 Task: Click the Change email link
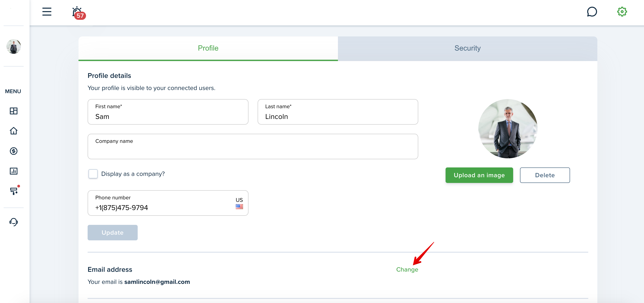click(407, 270)
